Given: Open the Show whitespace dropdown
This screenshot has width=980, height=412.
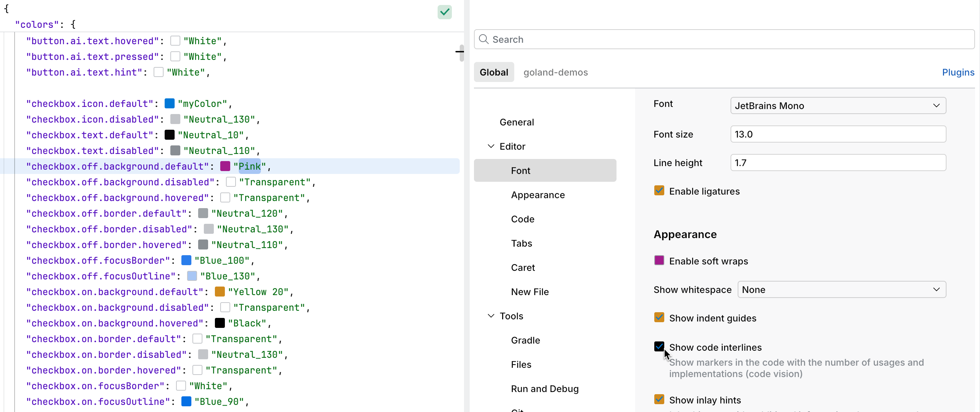Looking at the screenshot, I should 840,289.
